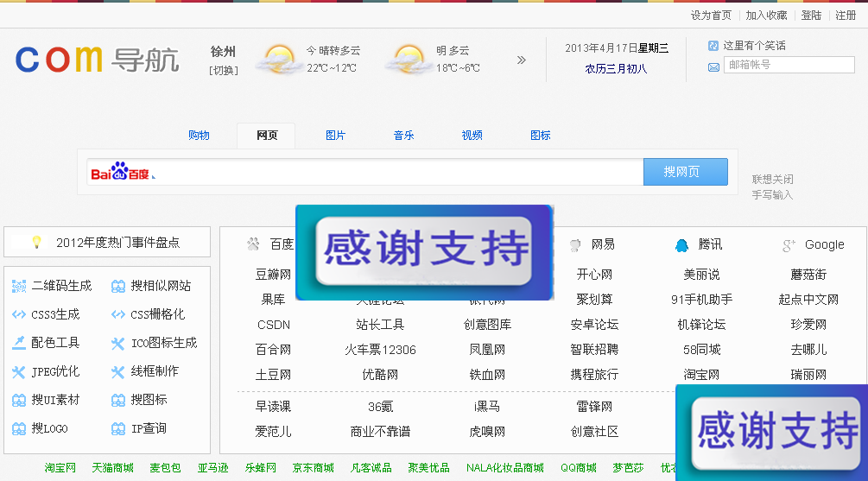Image resolution: width=868 pixels, height=481 pixels.
Task: Open the 火车票12306 link
Action: [x=380, y=350]
